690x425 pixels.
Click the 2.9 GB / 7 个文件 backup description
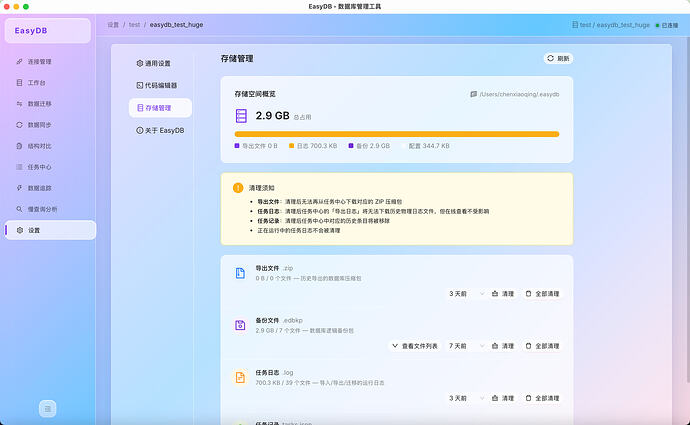305,330
